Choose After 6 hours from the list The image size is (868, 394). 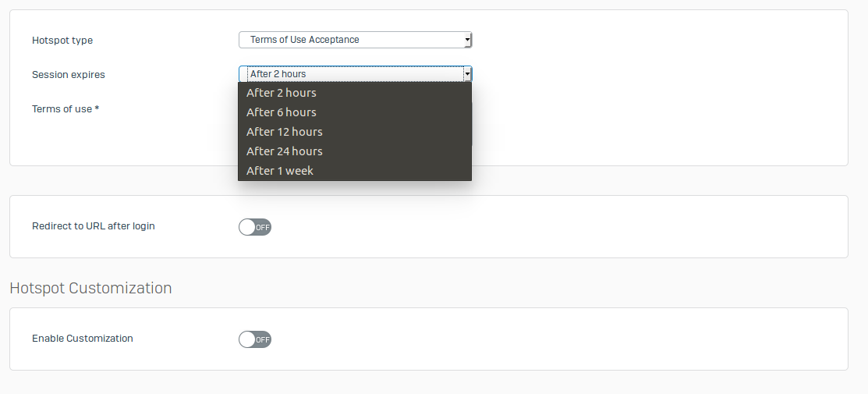pyautogui.click(x=282, y=112)
